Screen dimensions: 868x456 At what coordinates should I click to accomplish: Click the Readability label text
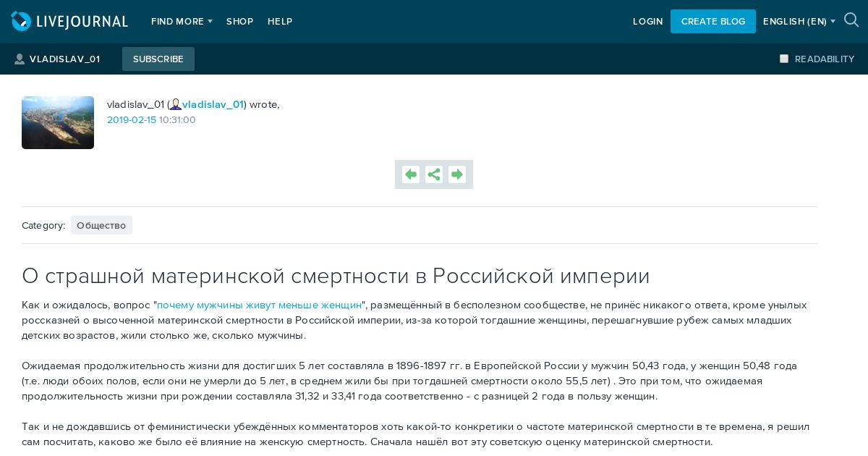click(x=825, y=59)
